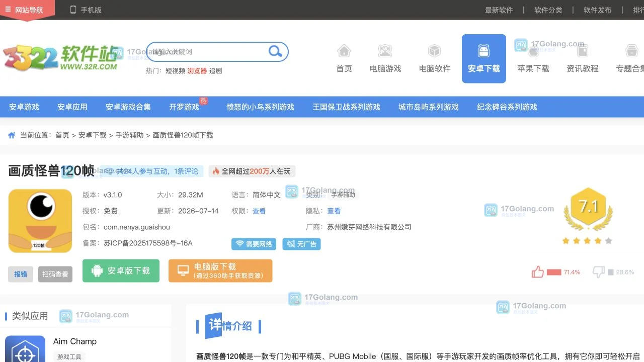Click the package name com.nenya.guaishou
The image size is (644, 362).
coord(137,227)
